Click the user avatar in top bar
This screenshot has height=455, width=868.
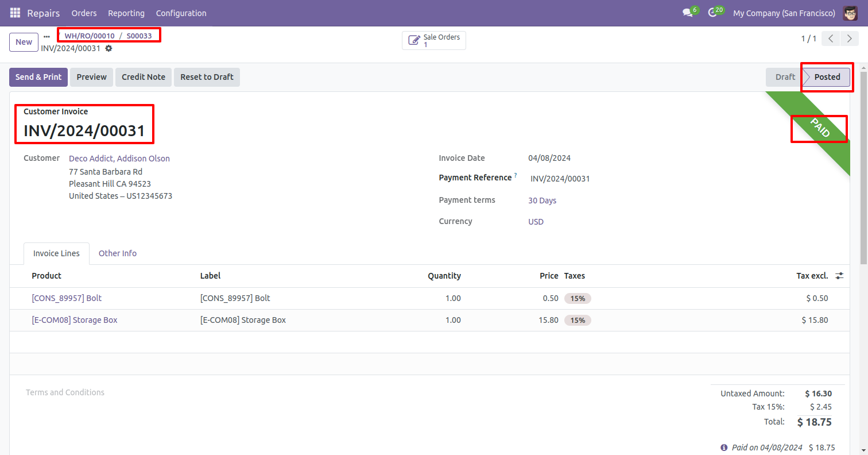(850, 13)
